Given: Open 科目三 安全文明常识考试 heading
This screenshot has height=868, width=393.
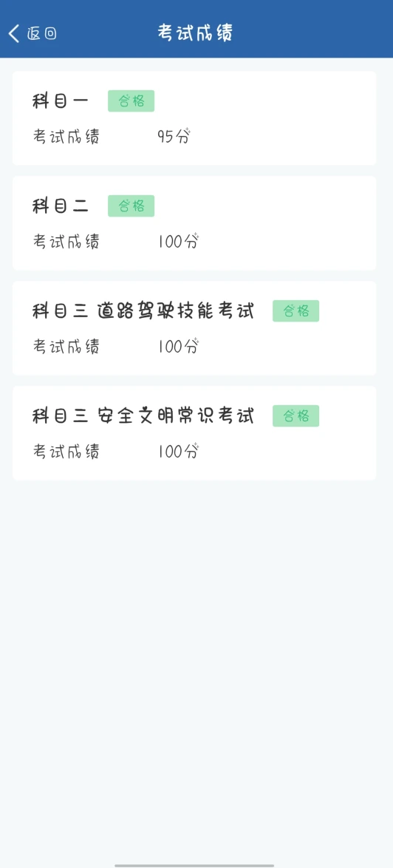Looking at the screenshot, I should coord(143,416).
